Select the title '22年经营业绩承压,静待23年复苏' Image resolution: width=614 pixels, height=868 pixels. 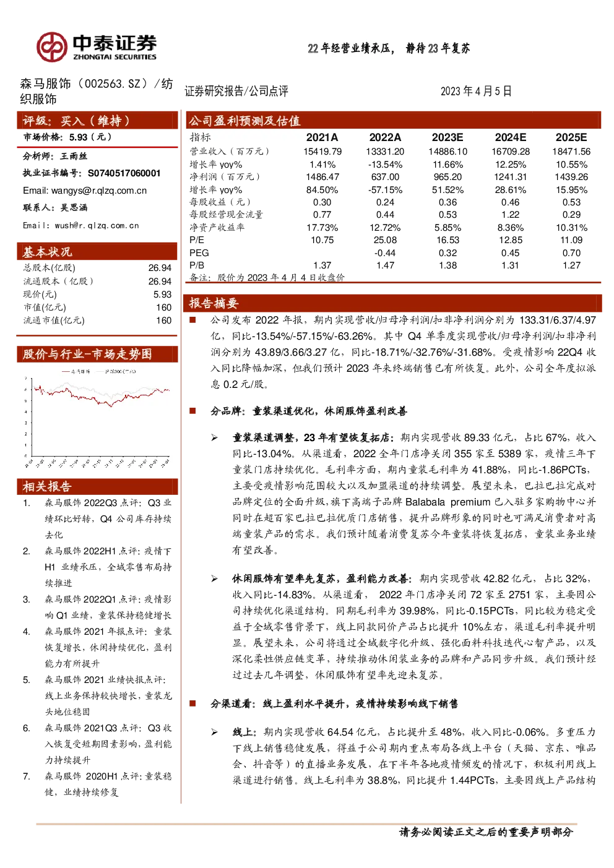coord(389,48)
